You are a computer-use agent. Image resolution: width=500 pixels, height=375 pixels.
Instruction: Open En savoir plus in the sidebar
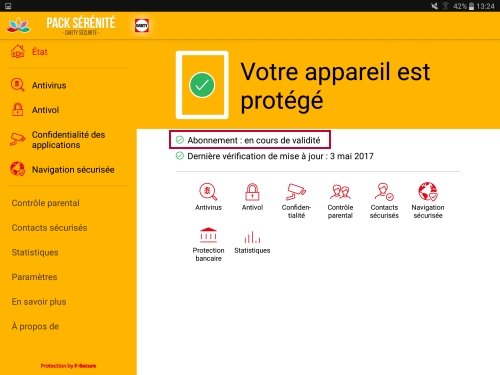(39, 302)
